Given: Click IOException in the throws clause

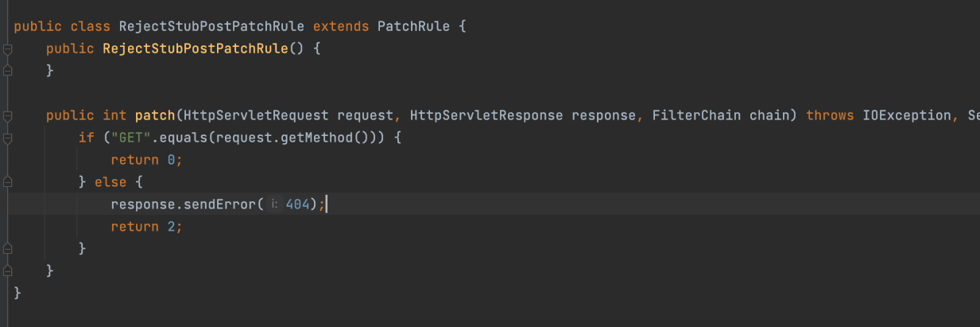Looking at the screenshot, I should pyautogui.click(x=906, y=115).
